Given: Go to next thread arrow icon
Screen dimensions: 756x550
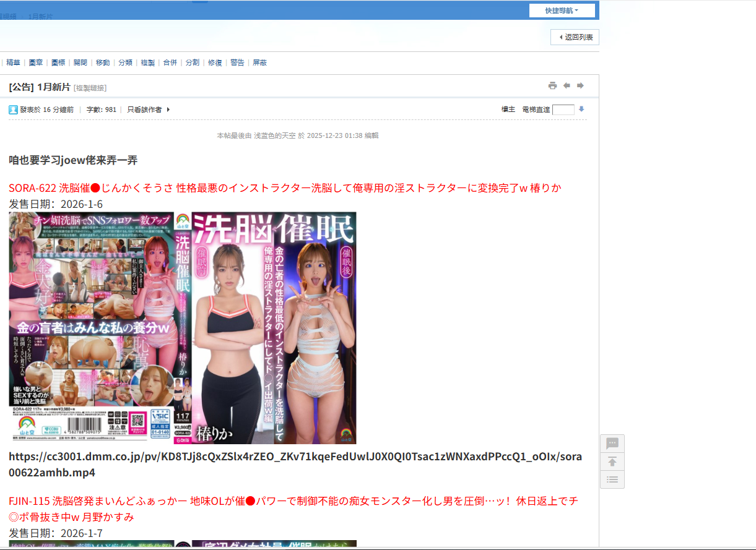Looking at the screenshot, I should [x=580, y=85].
